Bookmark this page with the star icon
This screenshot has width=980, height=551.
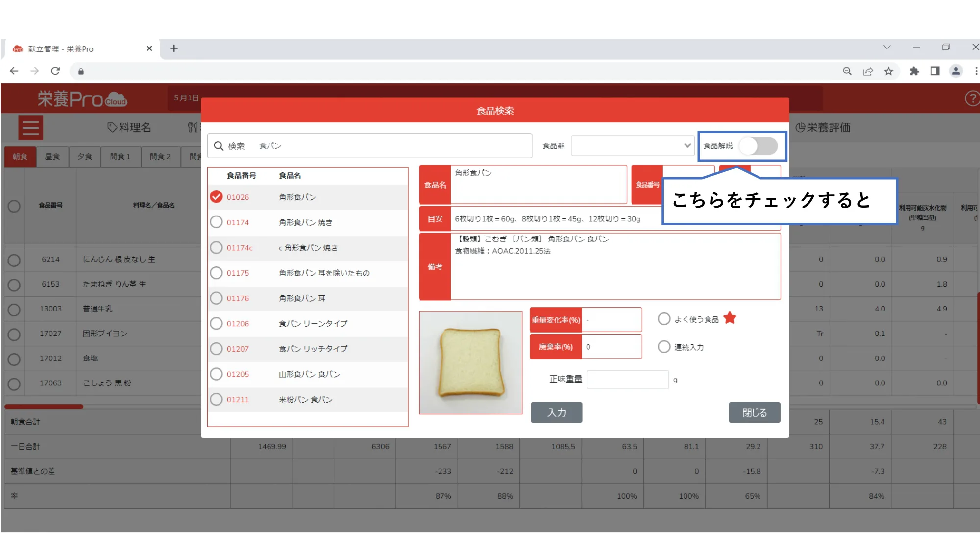pos(888,72)
